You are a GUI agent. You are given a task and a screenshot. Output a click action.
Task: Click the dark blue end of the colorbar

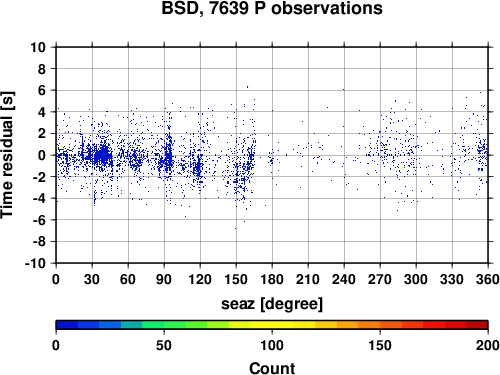coord(67,325)
